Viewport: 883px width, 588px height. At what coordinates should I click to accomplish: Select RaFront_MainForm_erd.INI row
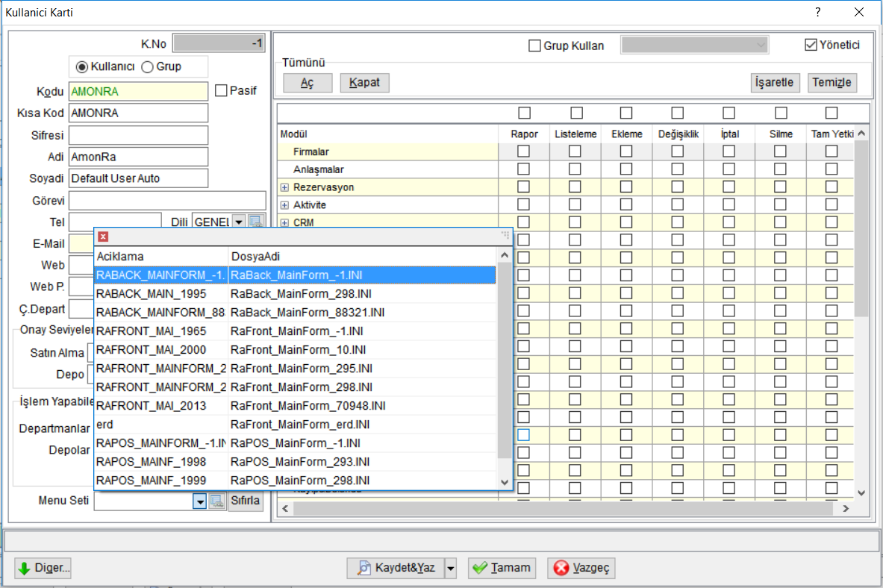click(296, 425)
